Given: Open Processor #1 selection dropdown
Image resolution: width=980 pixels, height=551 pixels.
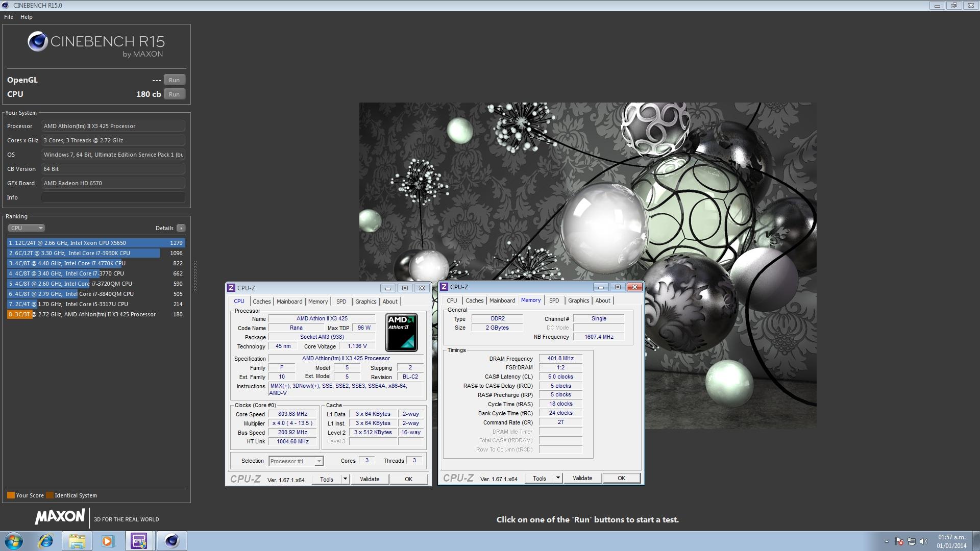Looking at the screenshot, I should tap(296, 461).
